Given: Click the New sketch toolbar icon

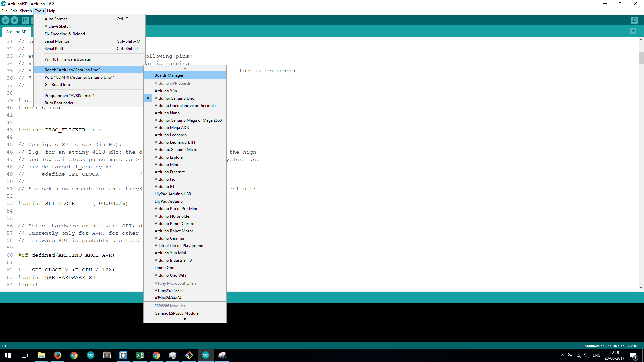Looking at the screenshot, I should pyautogui.click(x=25, y=20).
